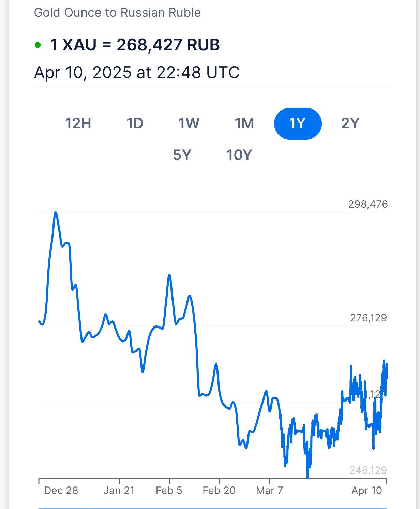The width and height of the screenshot is (420, 509).
Task: Click the 298,476 price level label
Action: (368, 204)
